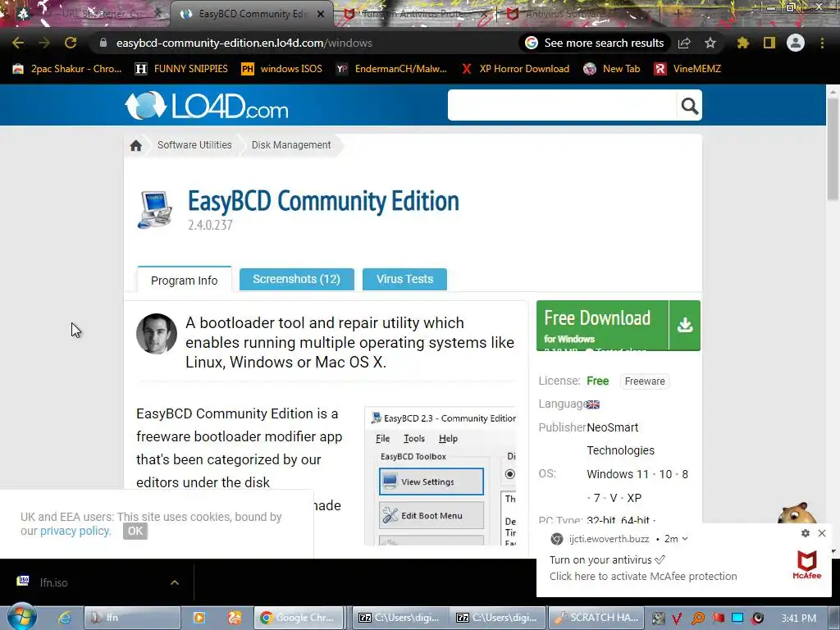The image size is (840, 630).
Task: Click Software Utilities breadcrumb
Action: click(194, 144)
